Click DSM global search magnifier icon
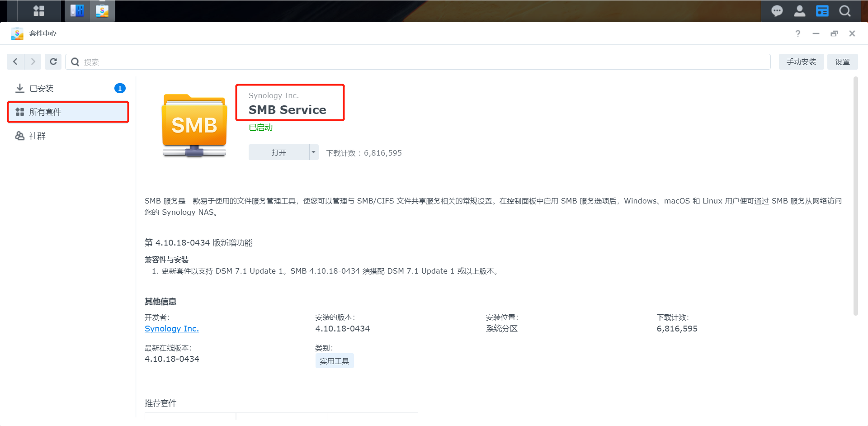 click(x=844, y=11)
